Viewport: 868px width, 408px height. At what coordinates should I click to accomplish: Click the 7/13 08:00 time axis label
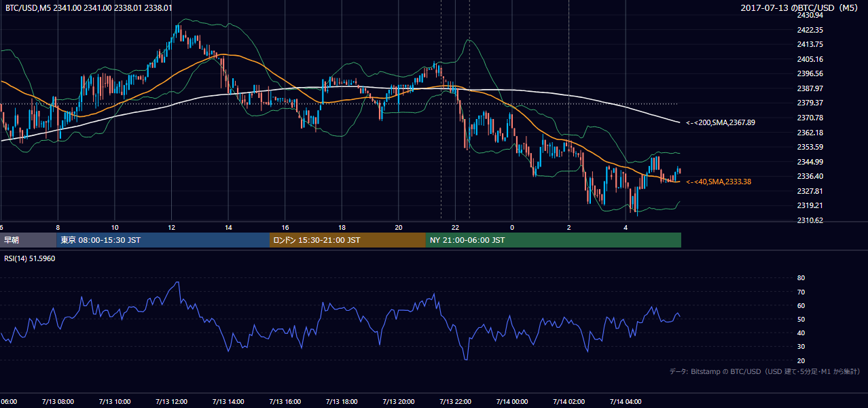click(58, 401)
